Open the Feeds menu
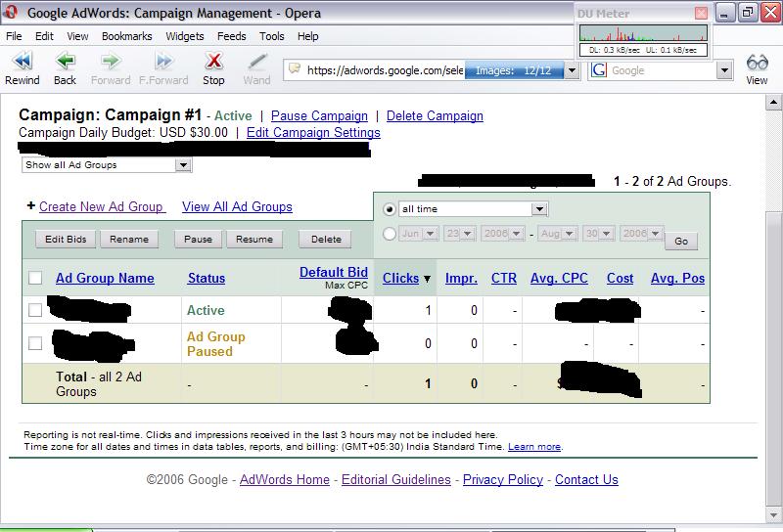The width and height of the screenshot is (783, 532). coord(232,36)
